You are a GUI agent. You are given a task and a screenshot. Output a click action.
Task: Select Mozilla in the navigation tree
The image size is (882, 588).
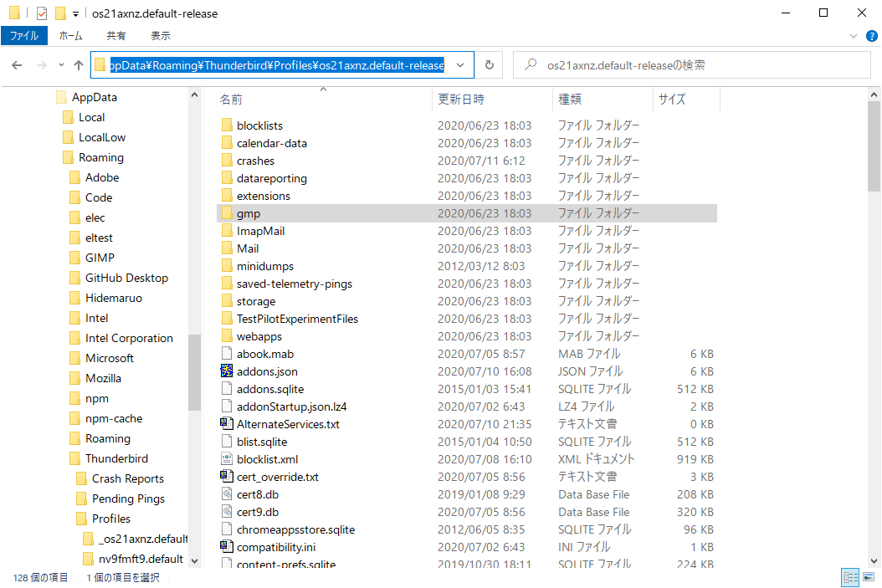[x=103, y=378]
